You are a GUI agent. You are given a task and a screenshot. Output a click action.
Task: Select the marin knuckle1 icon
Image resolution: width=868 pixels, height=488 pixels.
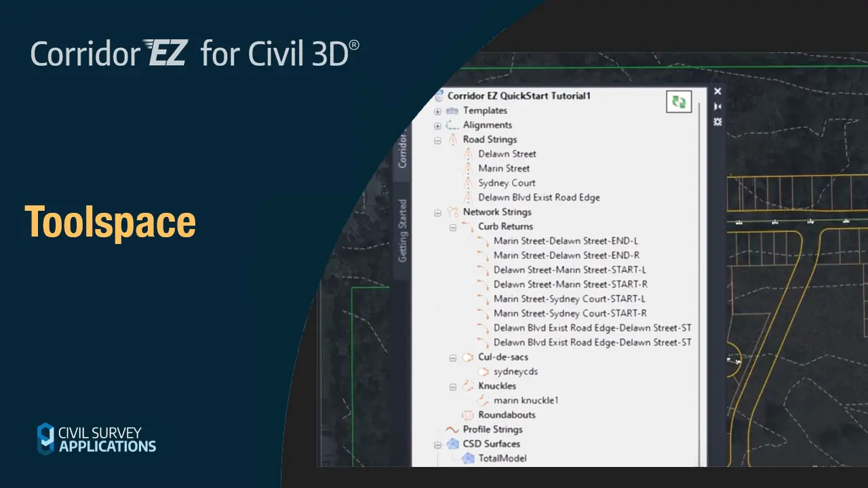pyautogui.click(x=484, y=401)
